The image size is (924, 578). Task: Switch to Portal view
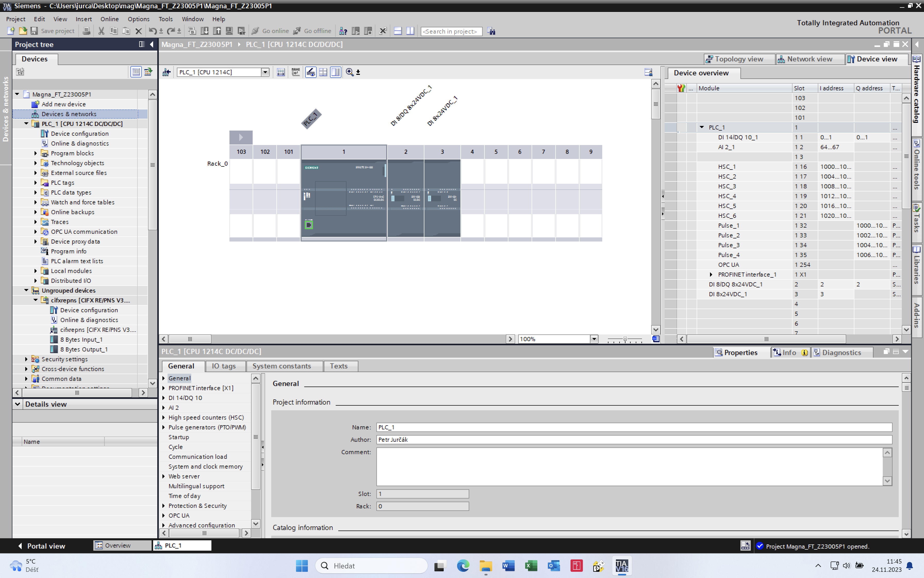(x=42, y=546)
